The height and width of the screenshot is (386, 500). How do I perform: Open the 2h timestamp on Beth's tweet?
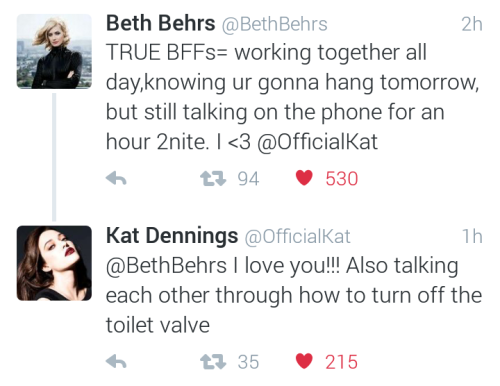[x=472, y=24]
